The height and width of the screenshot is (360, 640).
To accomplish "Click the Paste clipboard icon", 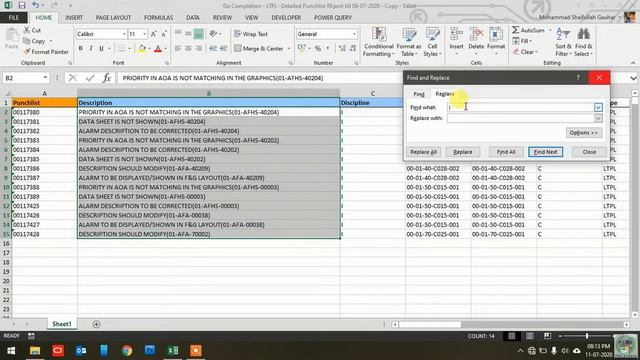I will (12, 37).
